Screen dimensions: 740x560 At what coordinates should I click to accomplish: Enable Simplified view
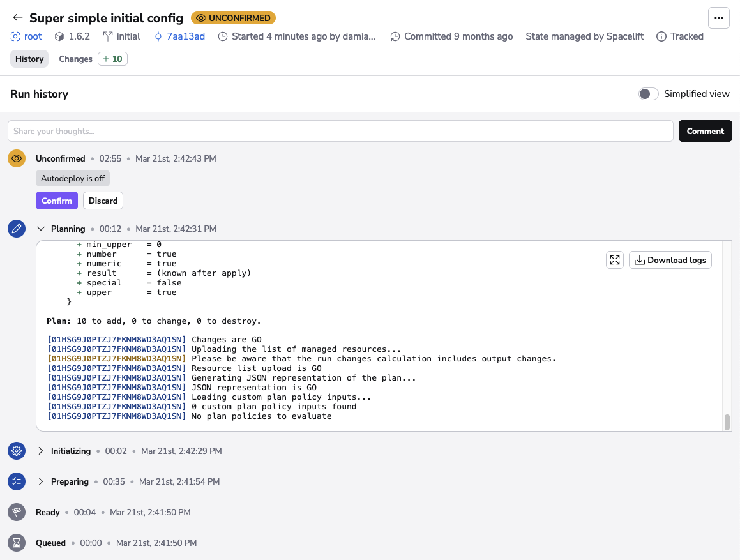pyautogui.click(x=648, y=93)
